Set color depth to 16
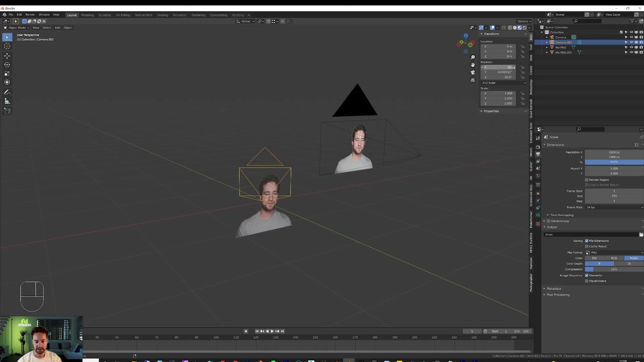Image resolution: width=644 pixels, height=362 pixels. [629, 264]
